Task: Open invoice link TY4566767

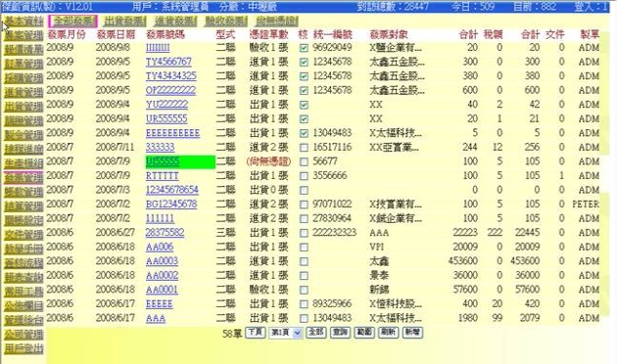Action: (x=168, y=62)
